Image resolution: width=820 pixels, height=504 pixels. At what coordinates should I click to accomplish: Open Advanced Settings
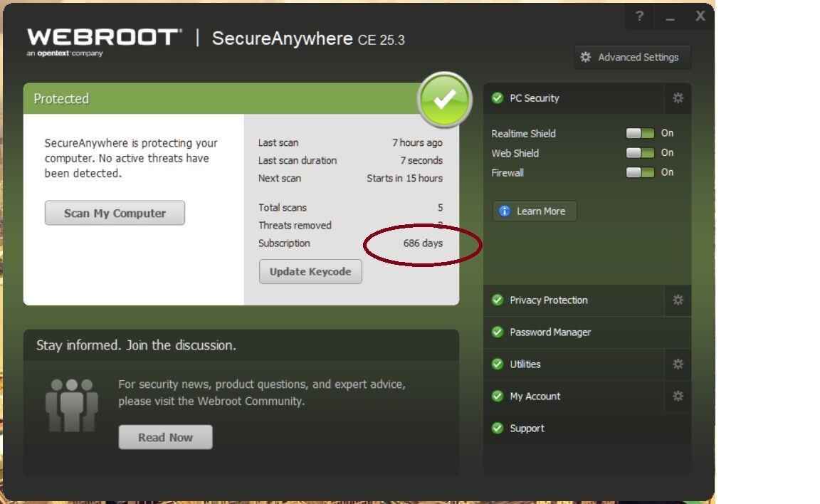[632, 57]
